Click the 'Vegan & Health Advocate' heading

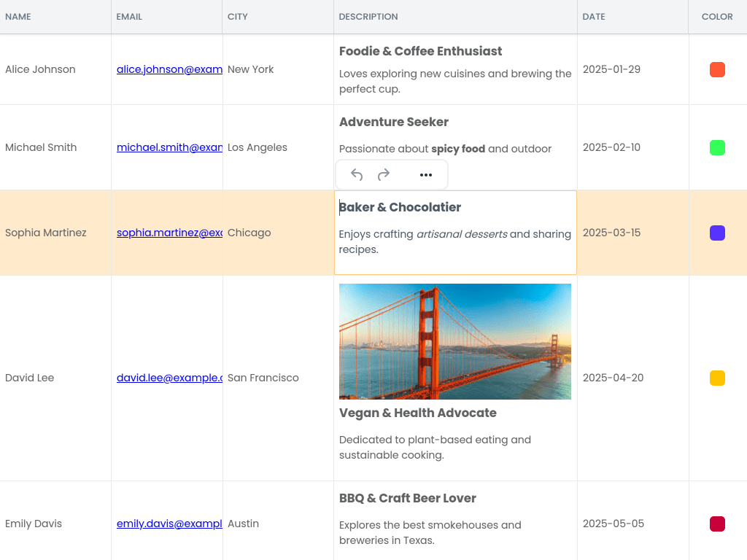pyautogui.click(x=418, y=413)
